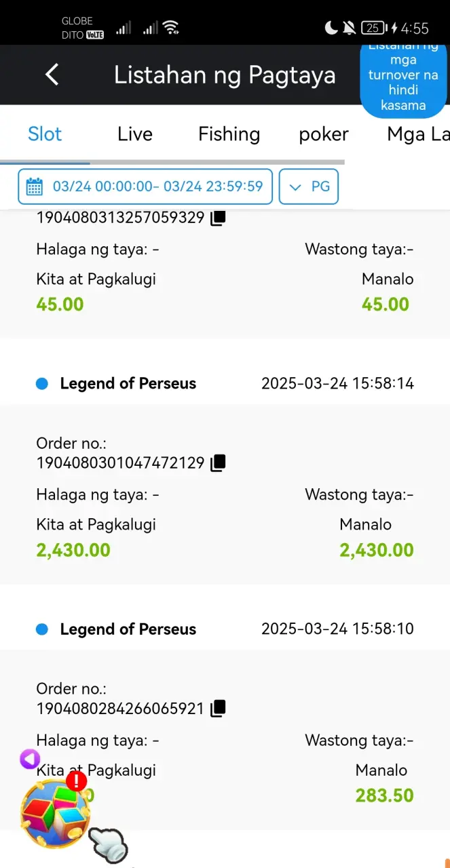Copy order number ending 7472129
Viewport: 450px width, 868px height.
pyautogui.click(x=218, y=463)
